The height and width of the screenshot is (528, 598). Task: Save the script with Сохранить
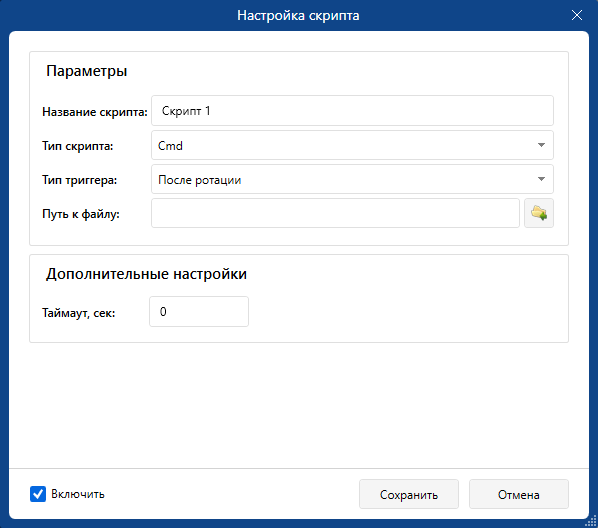[408, 494]
